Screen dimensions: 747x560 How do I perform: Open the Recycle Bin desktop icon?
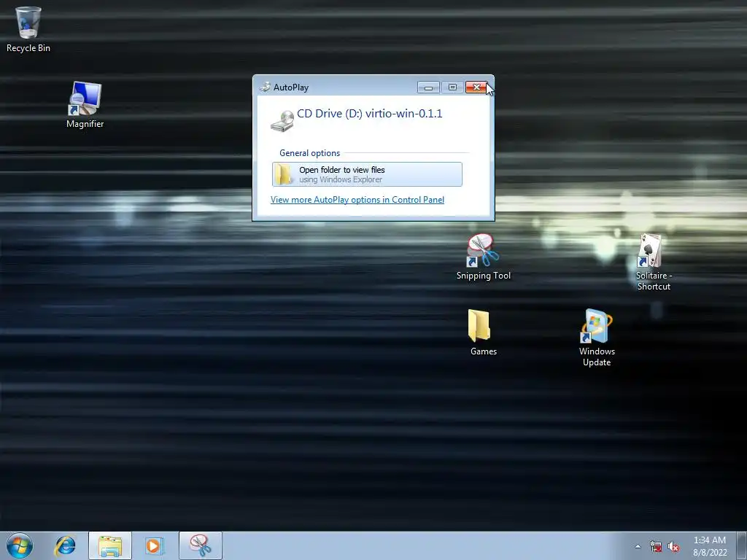[x=28, y=29]
